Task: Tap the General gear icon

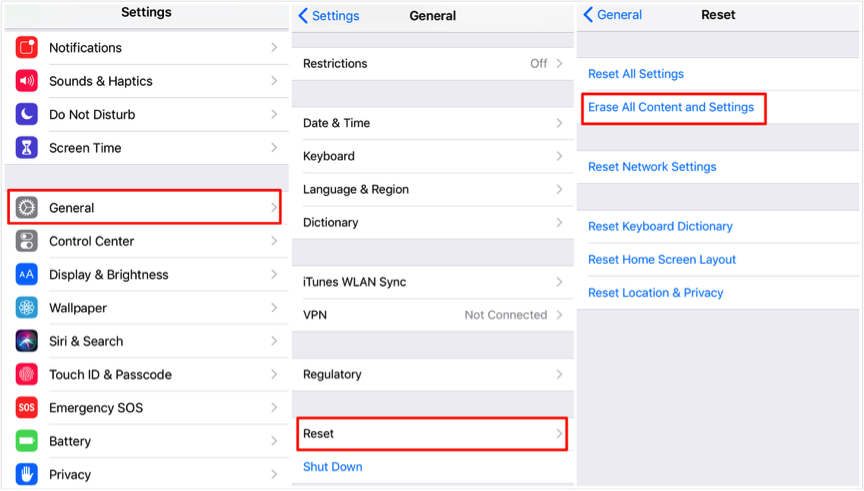Action: coord(26,208)
